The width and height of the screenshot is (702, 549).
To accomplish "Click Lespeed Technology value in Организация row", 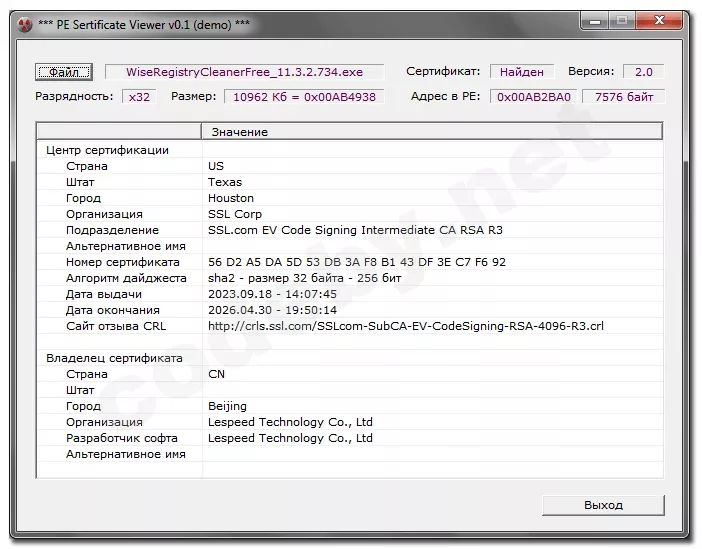I will [290, 422].
